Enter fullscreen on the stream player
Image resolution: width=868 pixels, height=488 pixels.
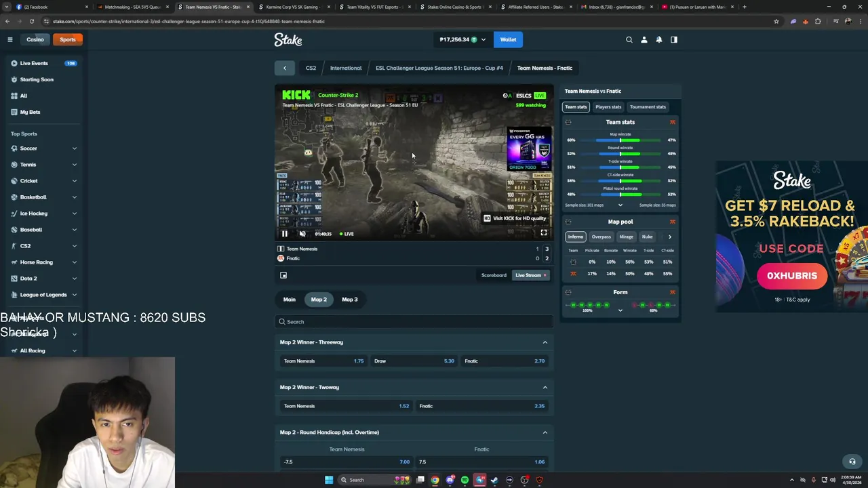pyautogui.click(x=544, y=233)
